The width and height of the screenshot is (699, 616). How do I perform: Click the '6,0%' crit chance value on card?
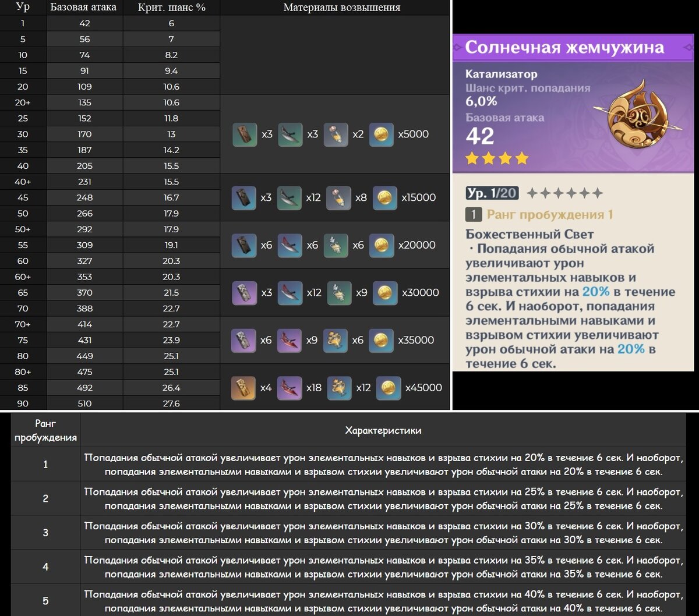[x=481, y=101]
